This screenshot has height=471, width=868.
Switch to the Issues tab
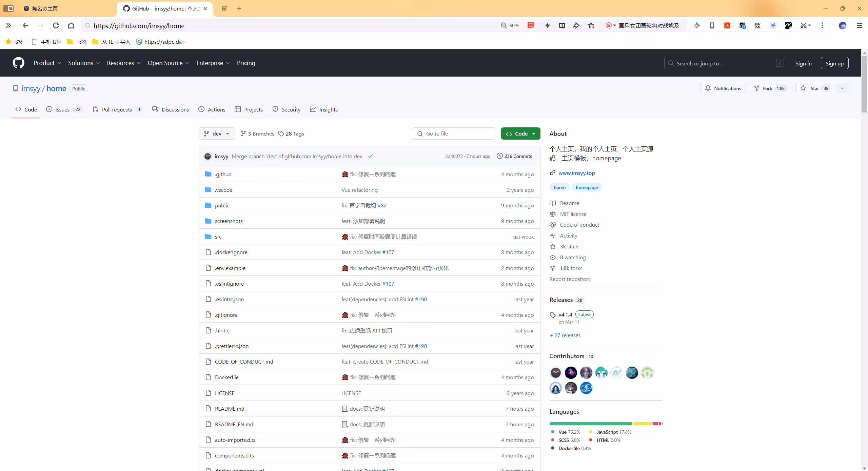(64, 109)
